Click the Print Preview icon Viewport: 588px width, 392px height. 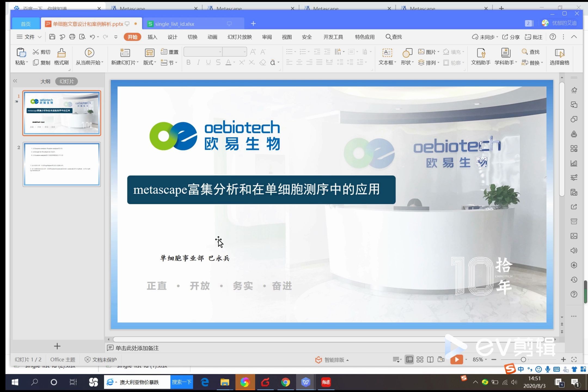click(82, 37)
